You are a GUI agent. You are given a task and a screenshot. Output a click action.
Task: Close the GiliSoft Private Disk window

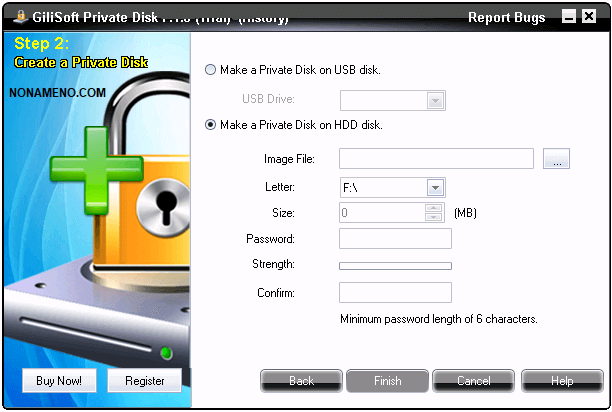(x=589, y=17)
